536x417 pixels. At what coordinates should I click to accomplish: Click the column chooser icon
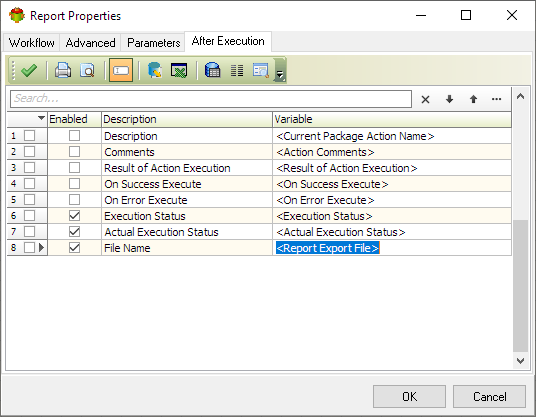pos(237,70)
